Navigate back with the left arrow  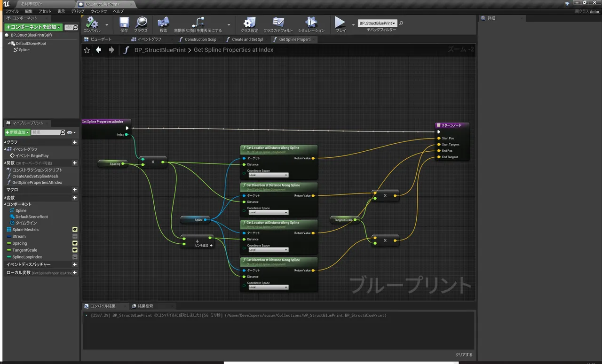coord(98,50)
